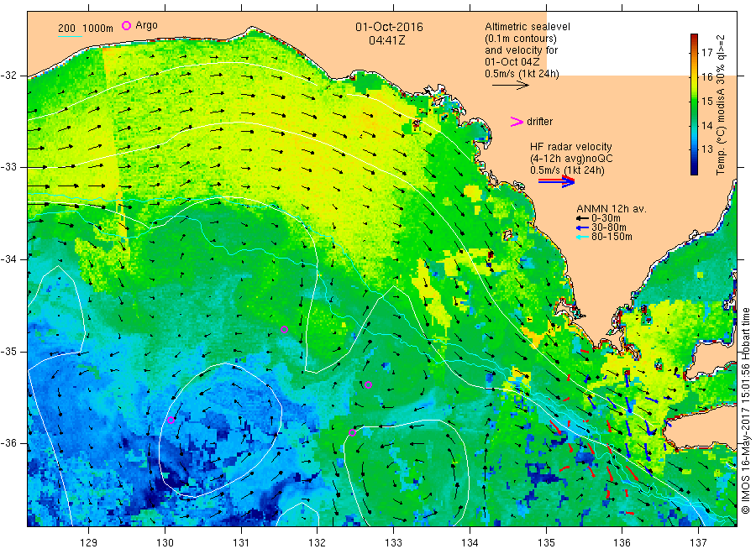This screenshot has height=554, width=756.
Task: Click the '(0.1m contours)' text
Action: 521,39
